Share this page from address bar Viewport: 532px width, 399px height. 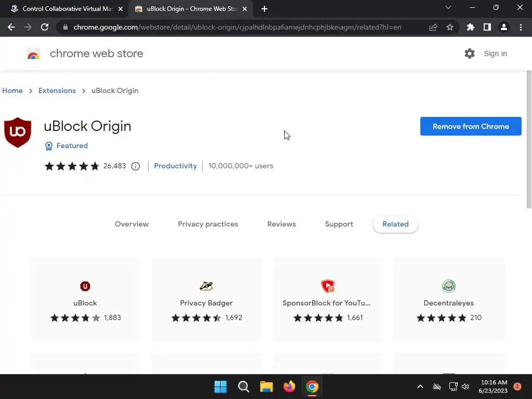[x=433, y=27]
